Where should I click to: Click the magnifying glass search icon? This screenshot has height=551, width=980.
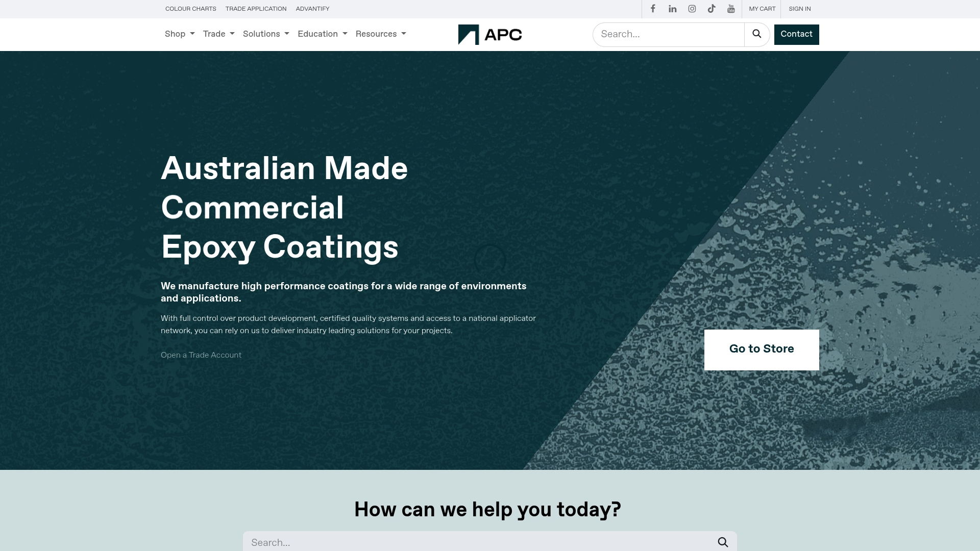757,34
